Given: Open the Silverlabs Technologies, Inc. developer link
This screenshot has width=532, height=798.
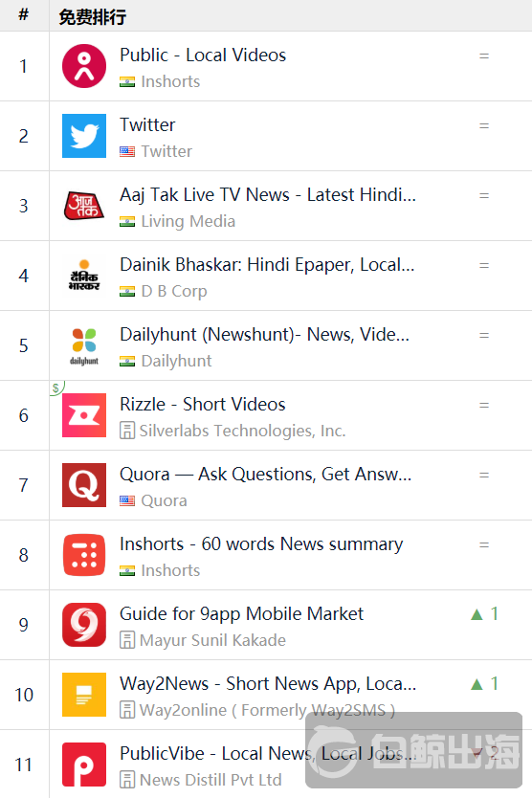Looking at the screenshot, I should tap(242, 431).
